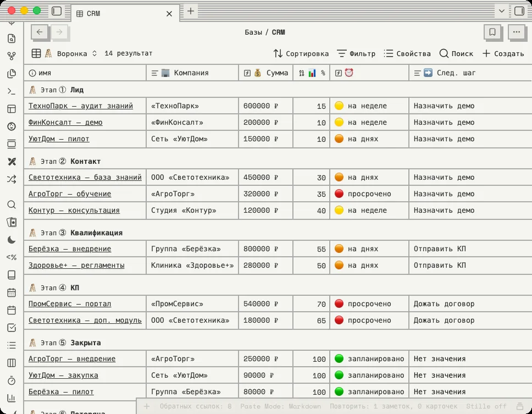532x414 pixels.
Task: Open a new tab with plus icon
Action: tap(191, 11)
